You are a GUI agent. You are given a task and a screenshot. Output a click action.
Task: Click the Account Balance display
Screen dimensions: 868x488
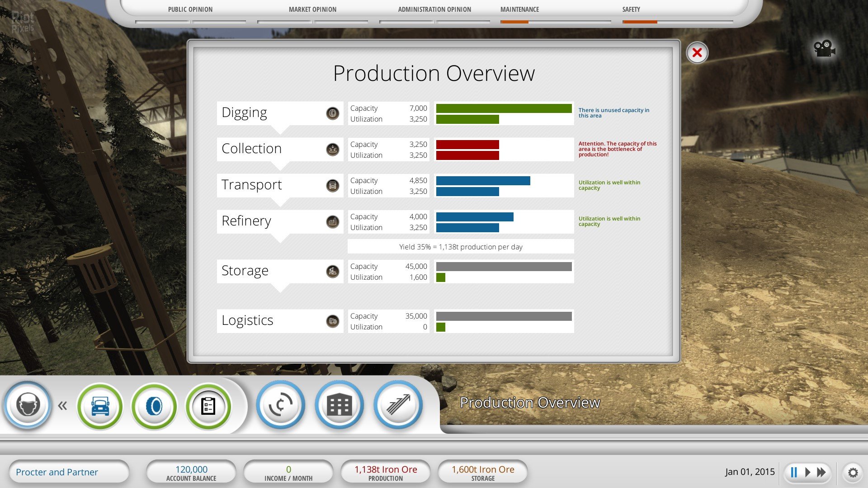[191, 472]
